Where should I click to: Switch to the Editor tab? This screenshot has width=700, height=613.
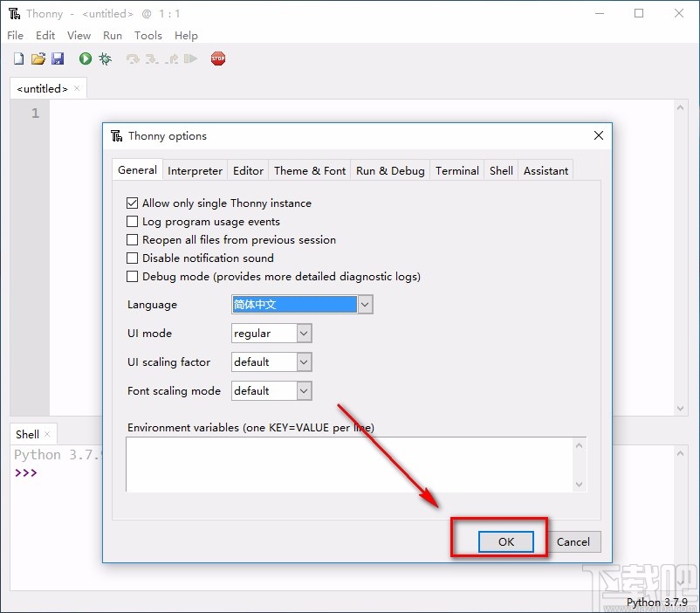tap(248, 170)
